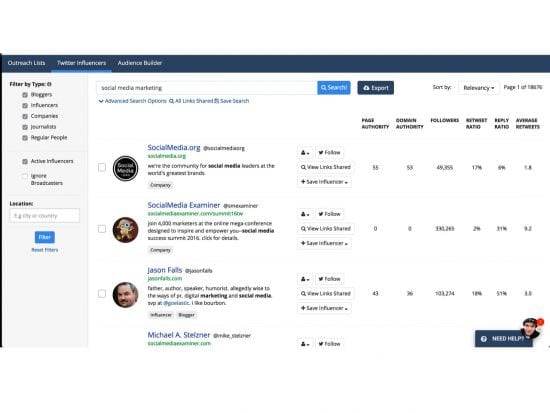Viewport: 550px width, 413px height.
Task: Expand Advanced Search Options
Action: point(133,101)
